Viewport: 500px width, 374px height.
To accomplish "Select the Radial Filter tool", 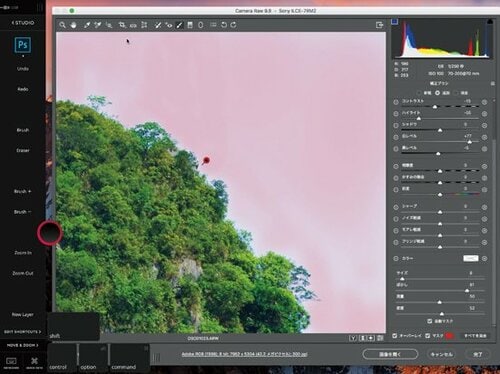I will 201,25.
